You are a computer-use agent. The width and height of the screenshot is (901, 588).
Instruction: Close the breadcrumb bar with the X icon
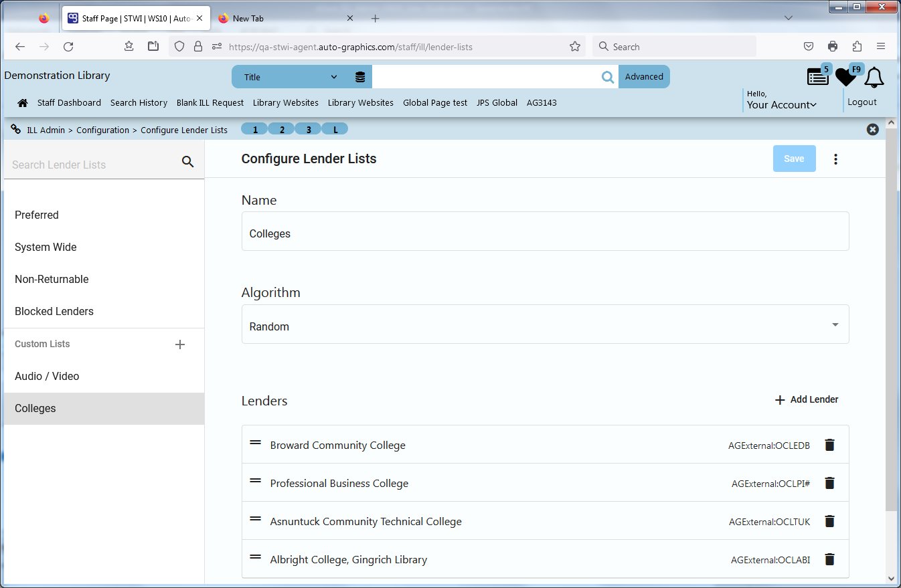click(x=873, y=130)
